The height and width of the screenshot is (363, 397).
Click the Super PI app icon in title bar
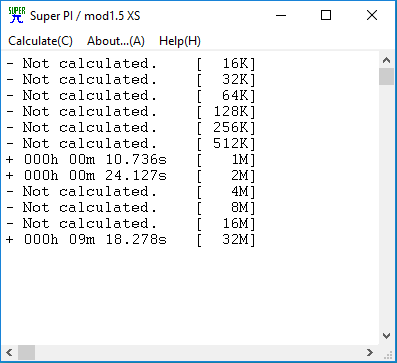tap(17, 15)
